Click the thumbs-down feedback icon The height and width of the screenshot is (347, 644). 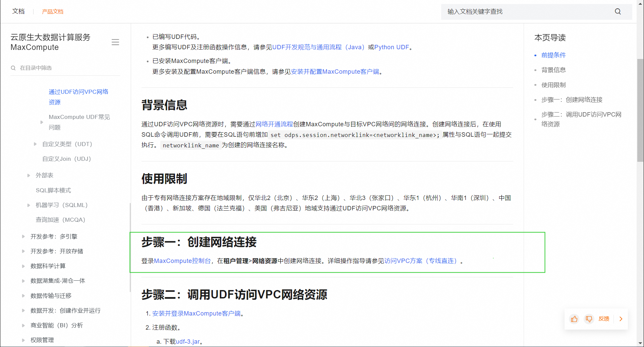coord(589,319)
